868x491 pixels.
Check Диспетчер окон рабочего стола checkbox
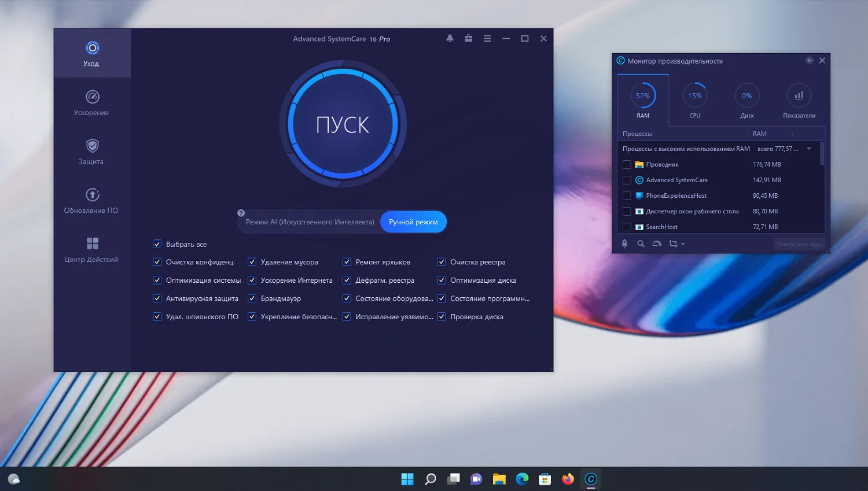[x=627, y=212]
